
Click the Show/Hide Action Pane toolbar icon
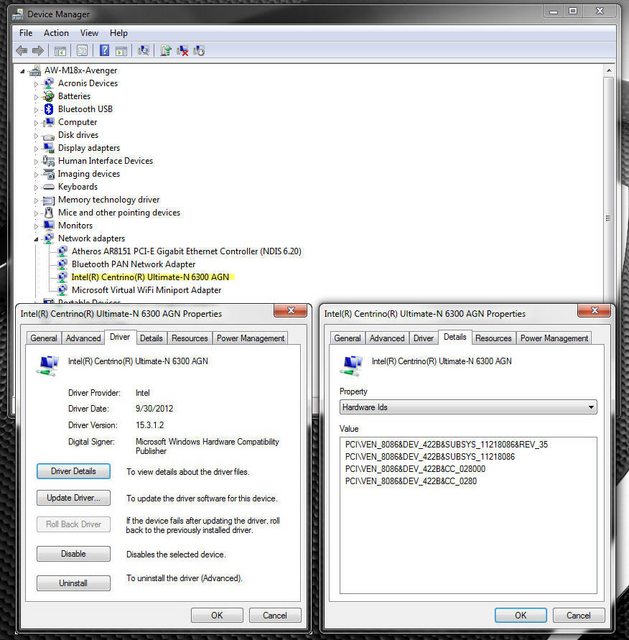121,51
